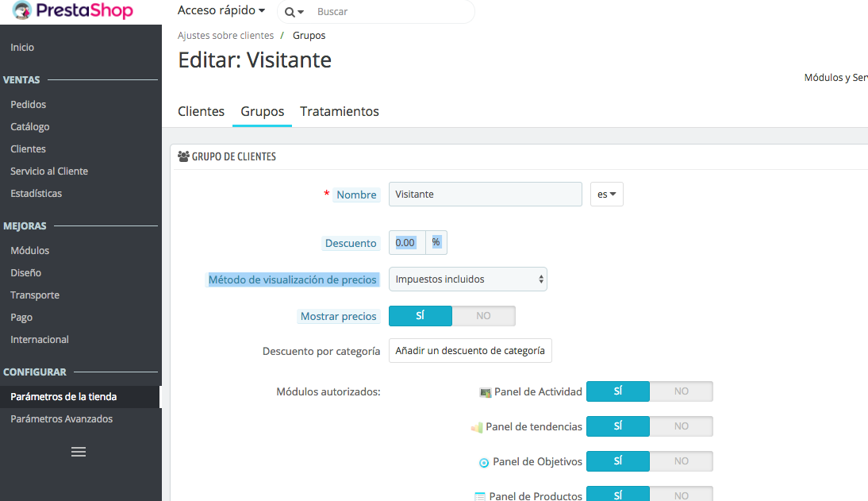Disable Panel de Actividad with NO
Viewport: 868px width, 501px height.
point(682,391)
